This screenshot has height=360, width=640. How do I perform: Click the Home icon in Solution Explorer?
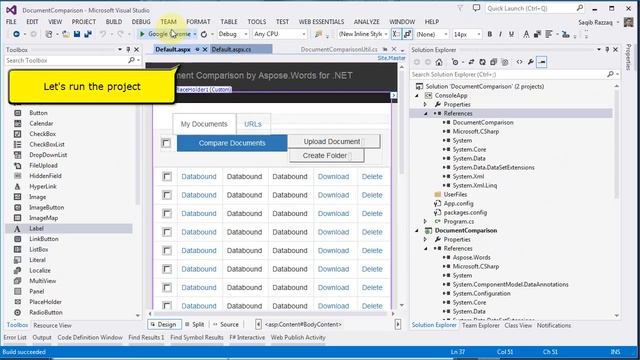click(439, 62)
